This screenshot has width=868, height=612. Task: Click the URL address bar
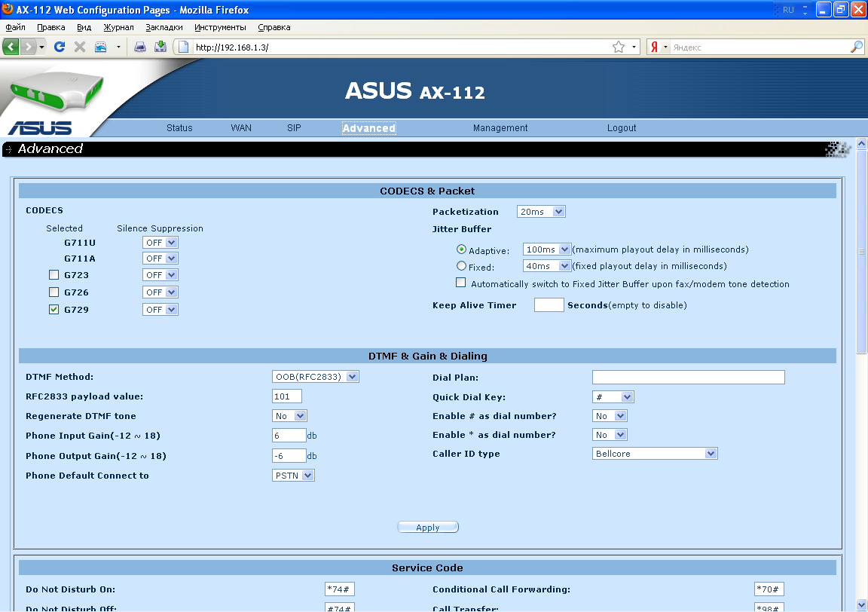point(402,47)
